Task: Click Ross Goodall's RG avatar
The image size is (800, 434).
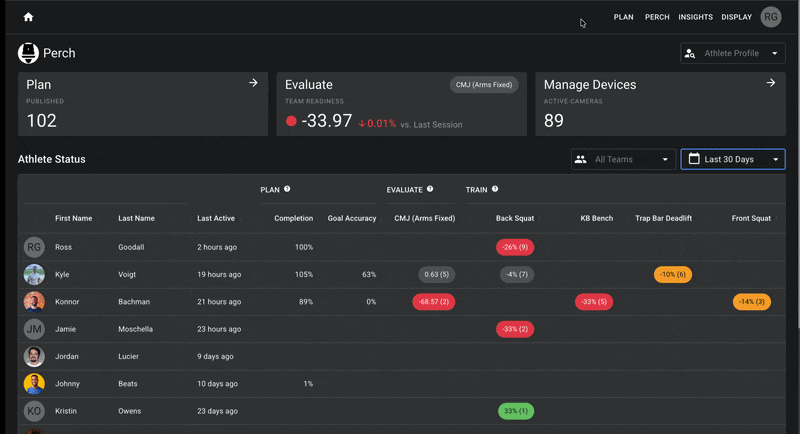Action: 34,247
